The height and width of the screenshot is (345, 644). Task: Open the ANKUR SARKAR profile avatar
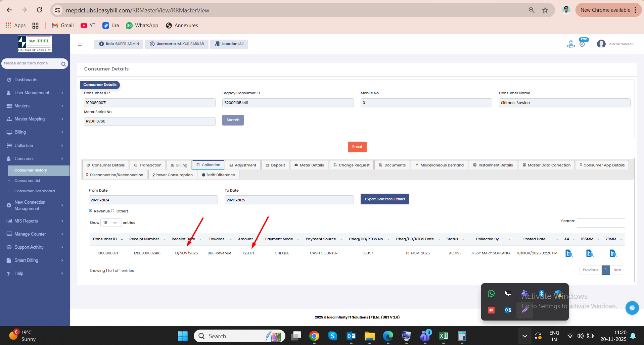tap(601, 44)
